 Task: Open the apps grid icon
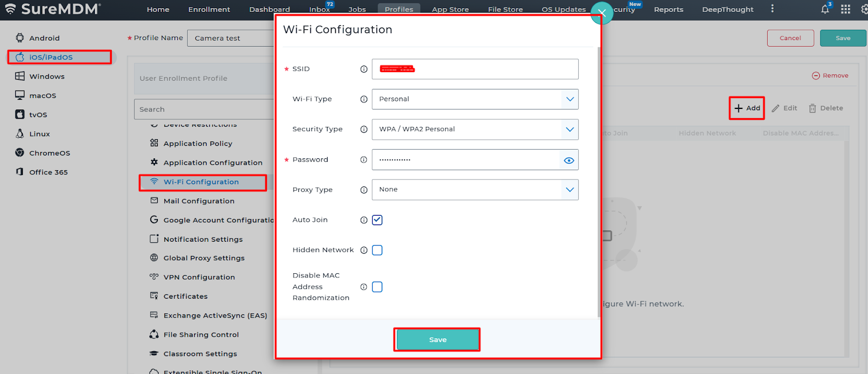[845, 9]
